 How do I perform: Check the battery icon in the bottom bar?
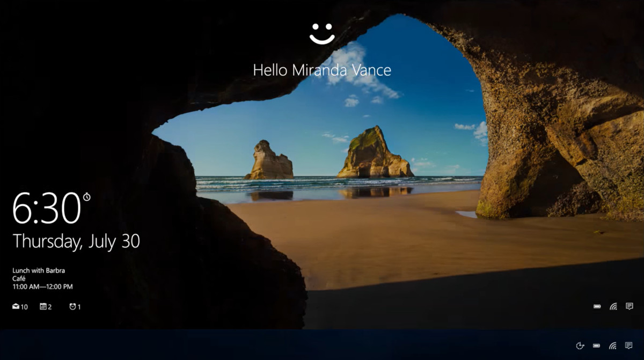(596, 345)
